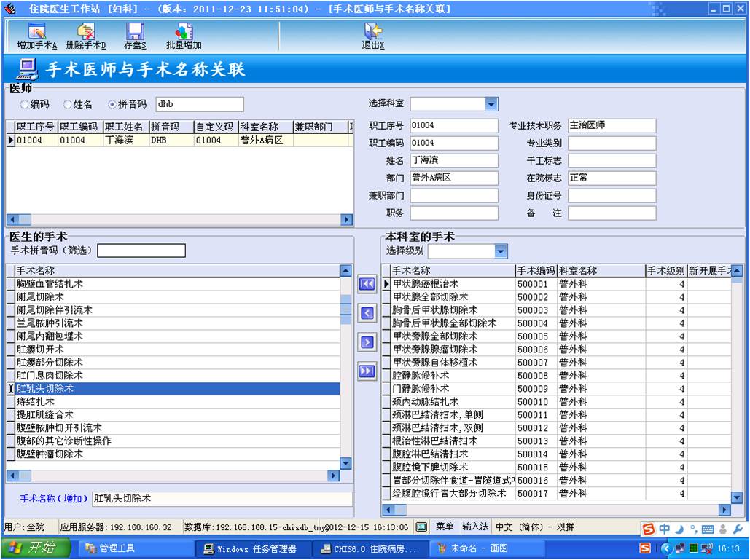Switch to 未命名 - 画图 taskbar item
Viewport: 750px width, 560px height.
486,548
